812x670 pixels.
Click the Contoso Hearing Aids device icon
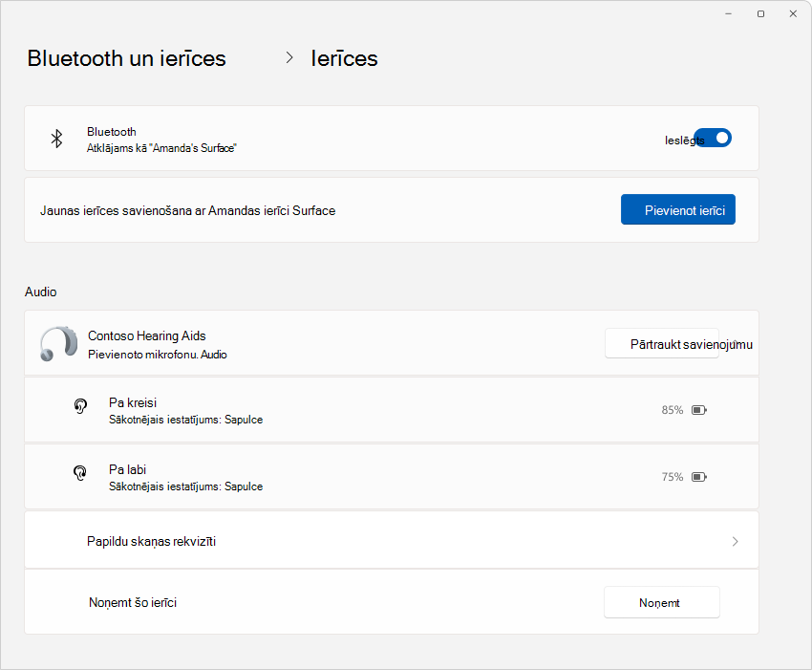pyautogui.click(x=58, y=343)
